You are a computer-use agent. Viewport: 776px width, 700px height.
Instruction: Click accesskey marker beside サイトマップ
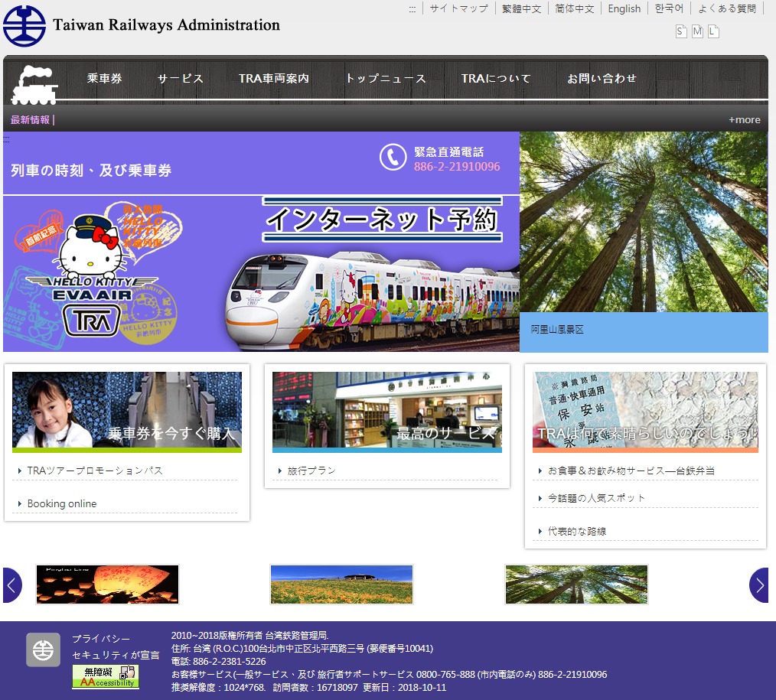point(412,9)
